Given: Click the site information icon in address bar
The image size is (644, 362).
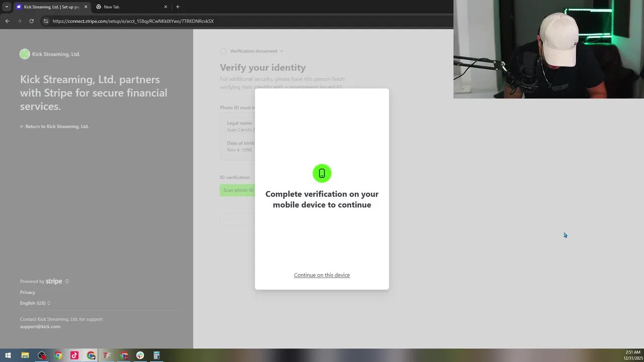Looking at the screenshot, I should 46,21.
